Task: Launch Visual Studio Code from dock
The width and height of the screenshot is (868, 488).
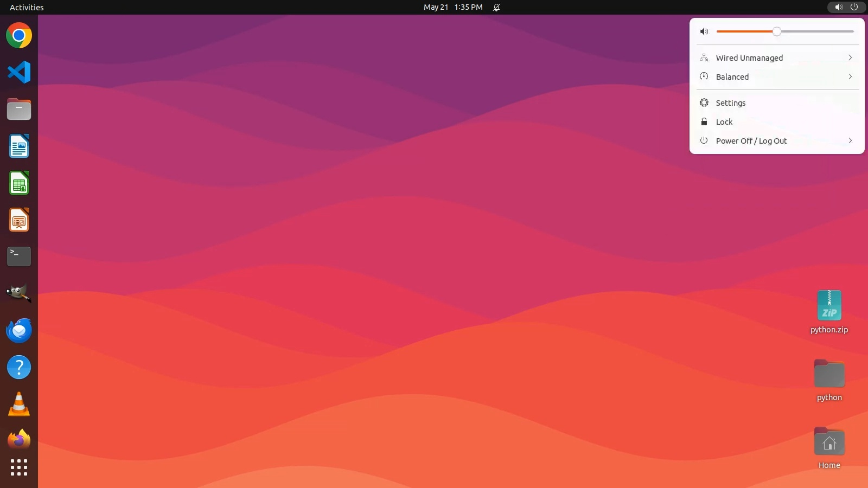Action: coord(19,72)
